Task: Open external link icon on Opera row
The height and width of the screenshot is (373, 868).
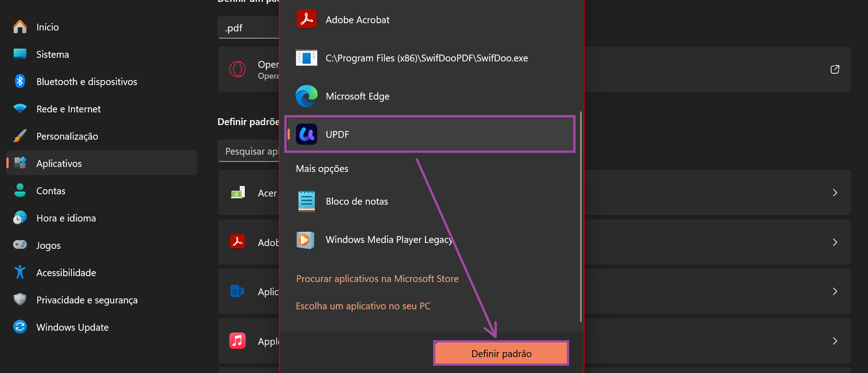Action: [x=835, y=69]
